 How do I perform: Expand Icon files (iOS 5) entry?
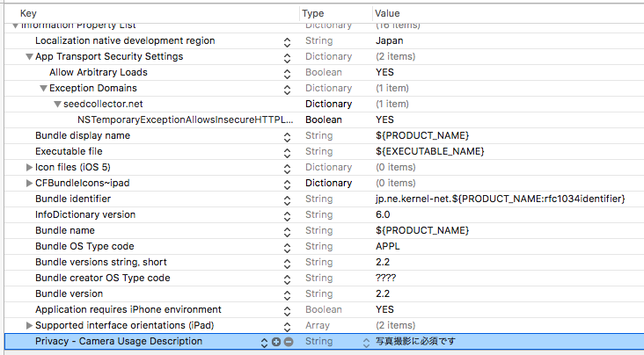click(x=29, y=168)
